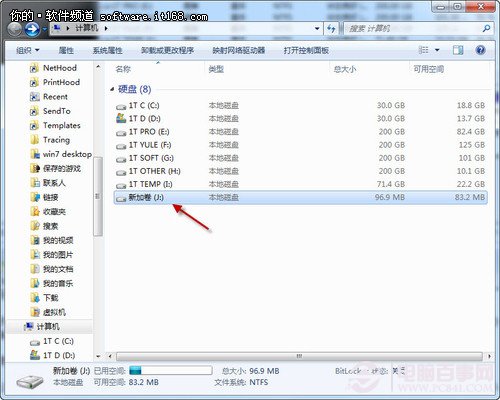Click the 我的音乐 folder icon
This screenshot has width=500, height=400.
tap(35, 283)
